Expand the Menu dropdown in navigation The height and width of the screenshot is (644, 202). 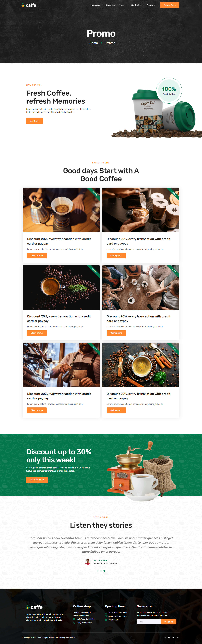pyautogui.click(x=123, y=5)
